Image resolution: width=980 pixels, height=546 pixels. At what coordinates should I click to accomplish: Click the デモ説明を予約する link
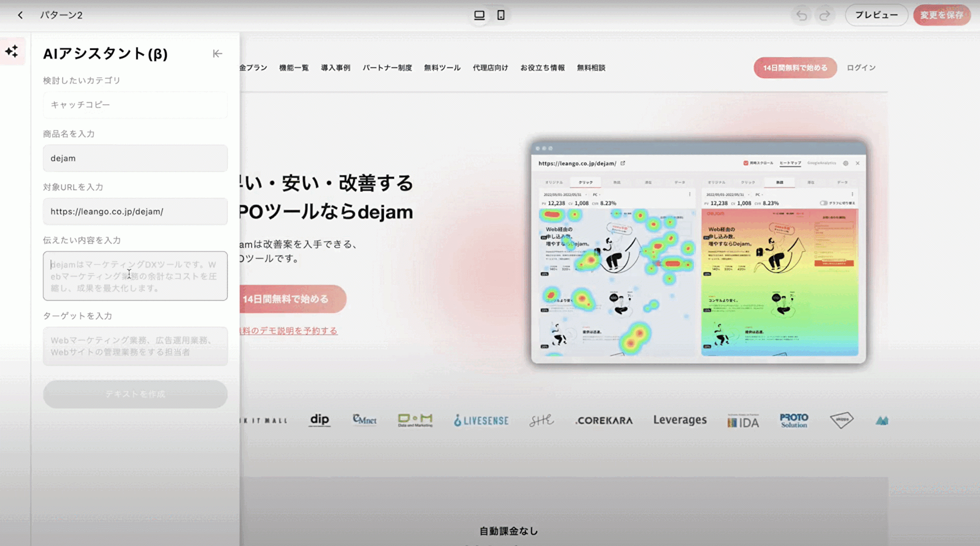[289, 331]
